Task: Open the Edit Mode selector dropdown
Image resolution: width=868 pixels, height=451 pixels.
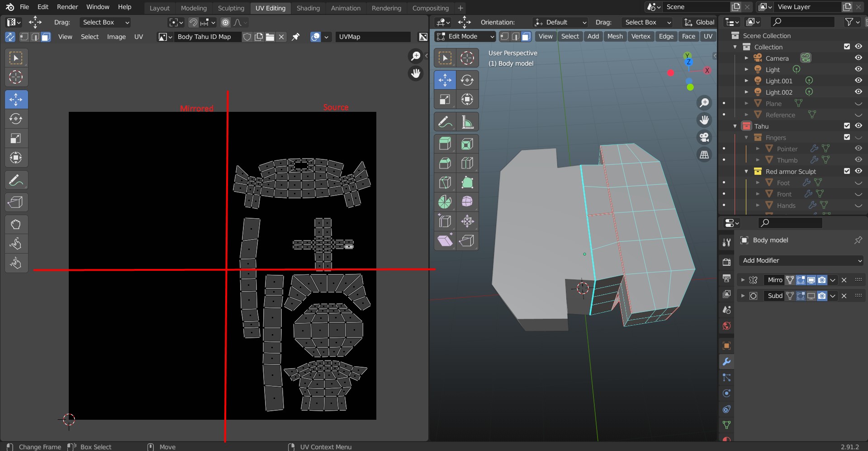Action: 465,37
